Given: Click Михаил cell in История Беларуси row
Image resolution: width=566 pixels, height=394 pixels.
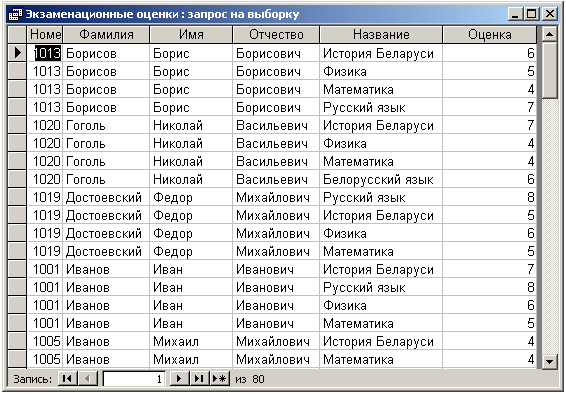Looking at the screenshot, I should pyautogui.click(x=191, y=341).
